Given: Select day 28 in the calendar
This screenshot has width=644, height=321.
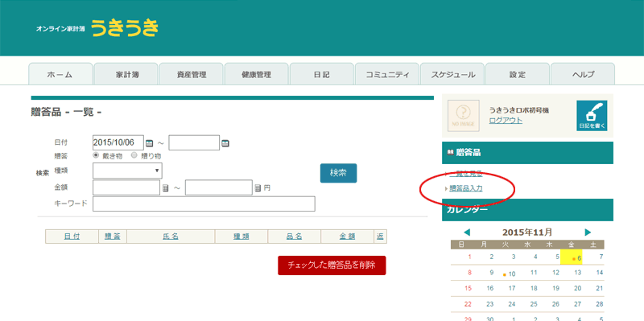Looking at the screenshot, I should click(x=599, y=304).
